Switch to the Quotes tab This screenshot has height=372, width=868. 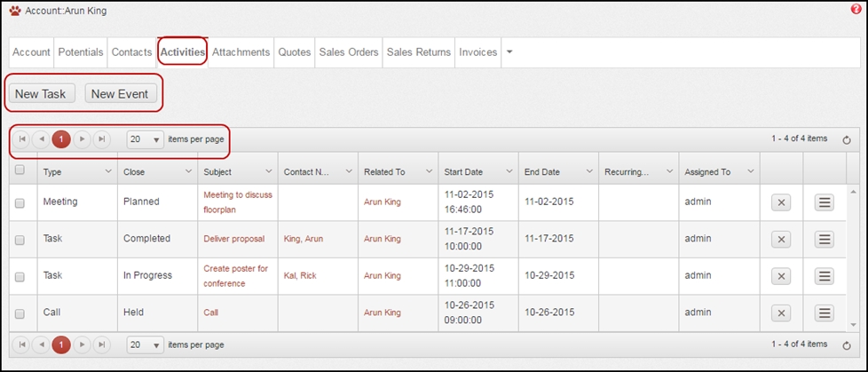(x=295, y=52)
